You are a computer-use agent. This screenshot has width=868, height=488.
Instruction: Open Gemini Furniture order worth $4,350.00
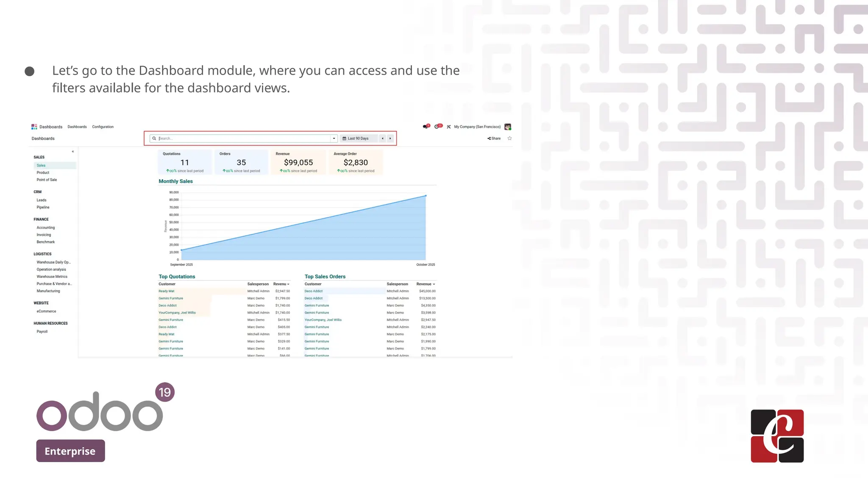[317, 306]
